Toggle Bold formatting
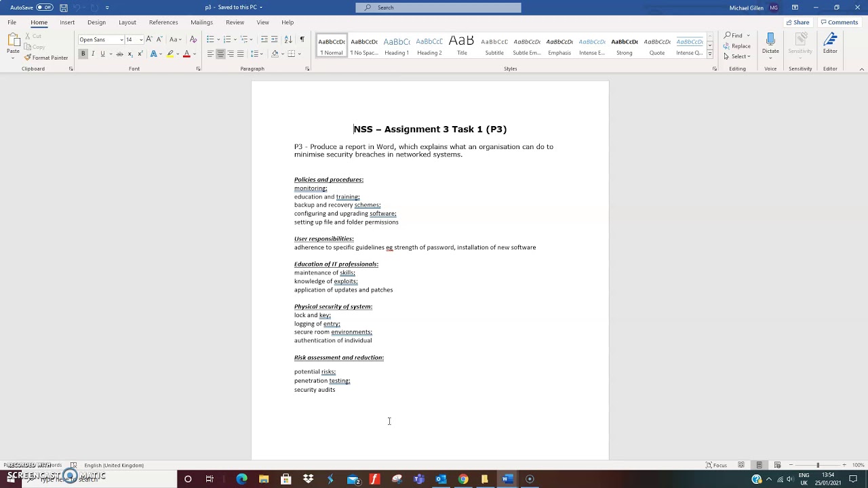The height and width of the screenshot is (488, 868). (83, 54)
